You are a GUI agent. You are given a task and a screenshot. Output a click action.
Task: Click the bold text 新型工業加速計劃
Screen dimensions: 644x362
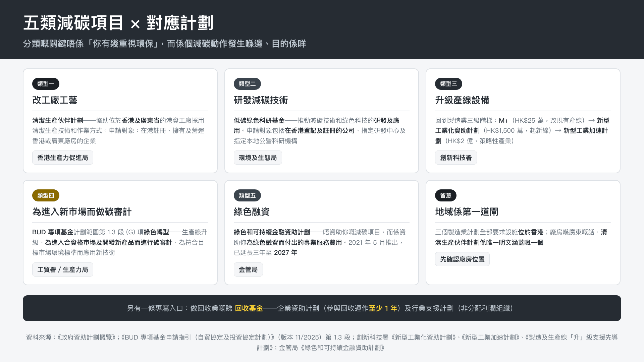[586, 131]
